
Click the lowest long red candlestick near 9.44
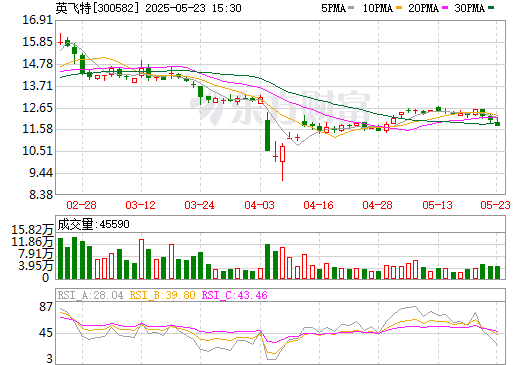click(282, 162)
